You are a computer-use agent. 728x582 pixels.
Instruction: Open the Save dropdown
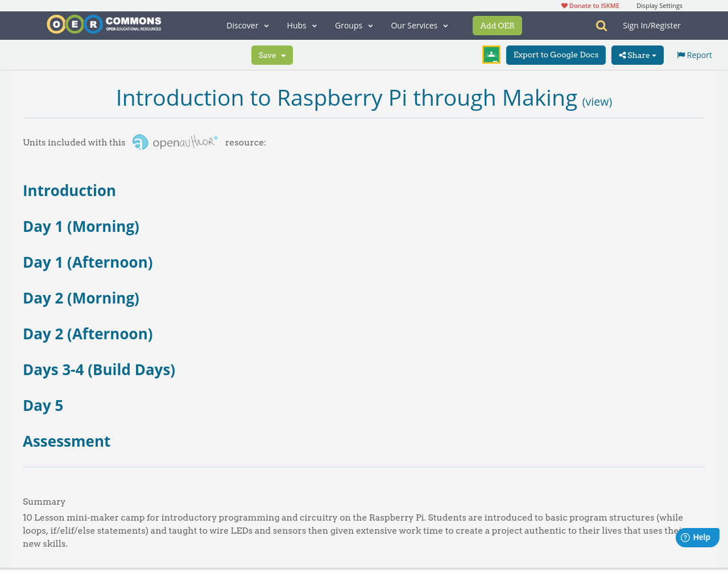pos(272,54)
